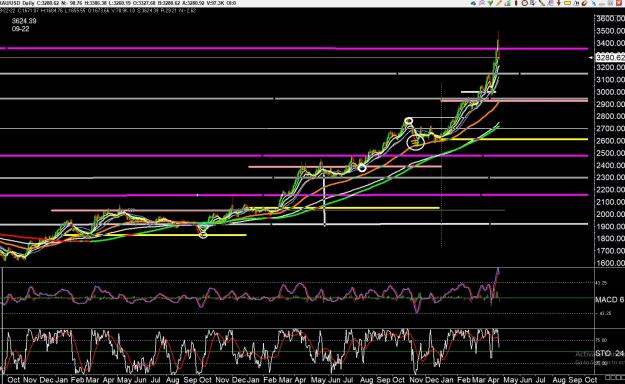Click the blue crossed-tools toolbar icon

point(594,3)
